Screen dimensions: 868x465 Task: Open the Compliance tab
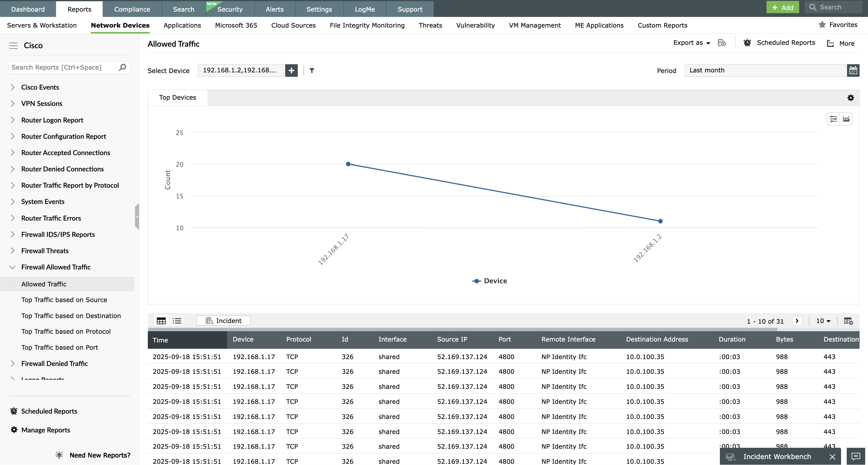pyautogui.click(x=132, y=9)
